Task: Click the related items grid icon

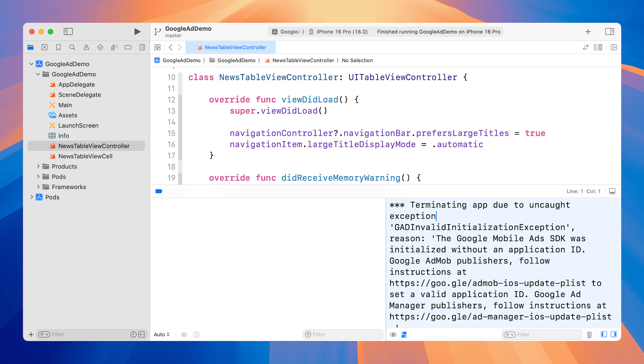Action: click(x=157, y=47)
